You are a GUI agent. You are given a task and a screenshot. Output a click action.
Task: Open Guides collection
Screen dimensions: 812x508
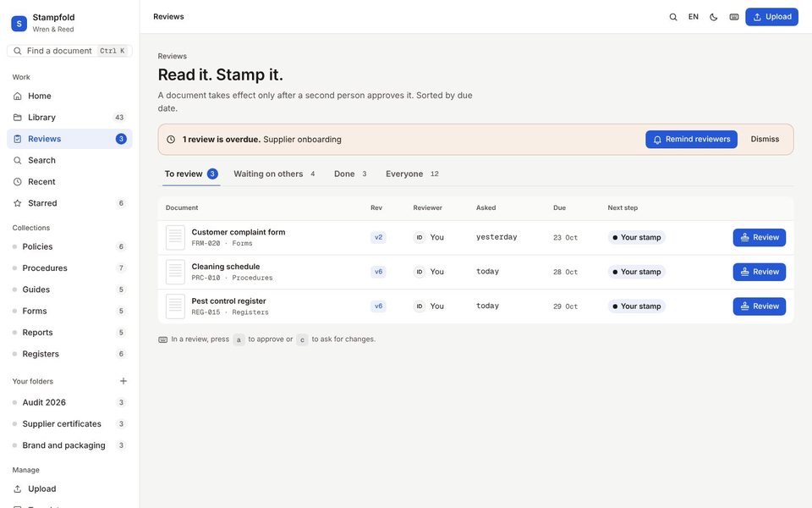point(69,290)
